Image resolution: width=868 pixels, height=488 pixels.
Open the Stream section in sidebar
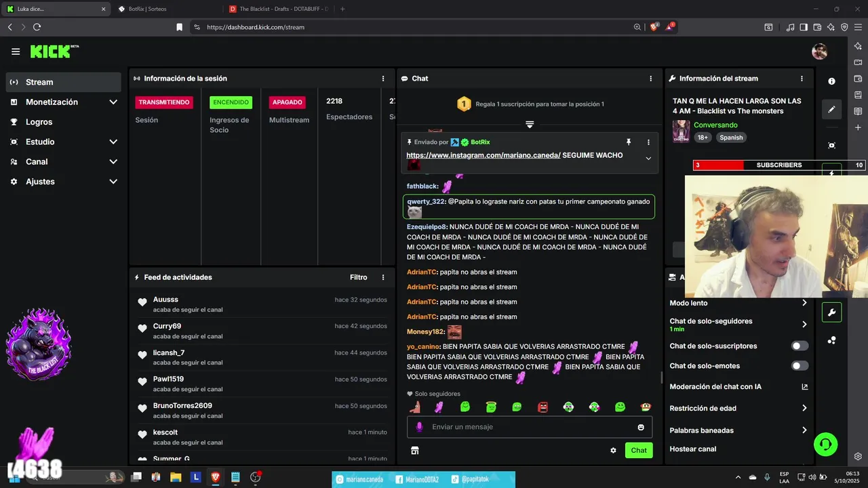(64, 82)
